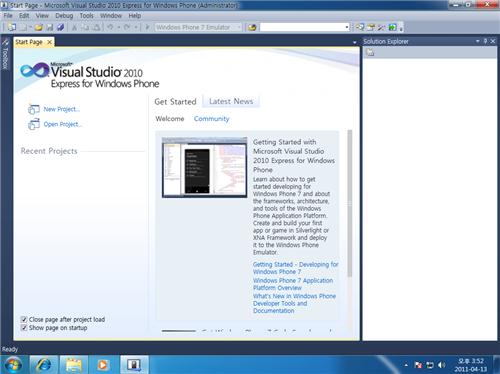The width and height of the screenshot is (500, 374).
Task: Open the Toolbox side panel
Action: pos(5,54)
